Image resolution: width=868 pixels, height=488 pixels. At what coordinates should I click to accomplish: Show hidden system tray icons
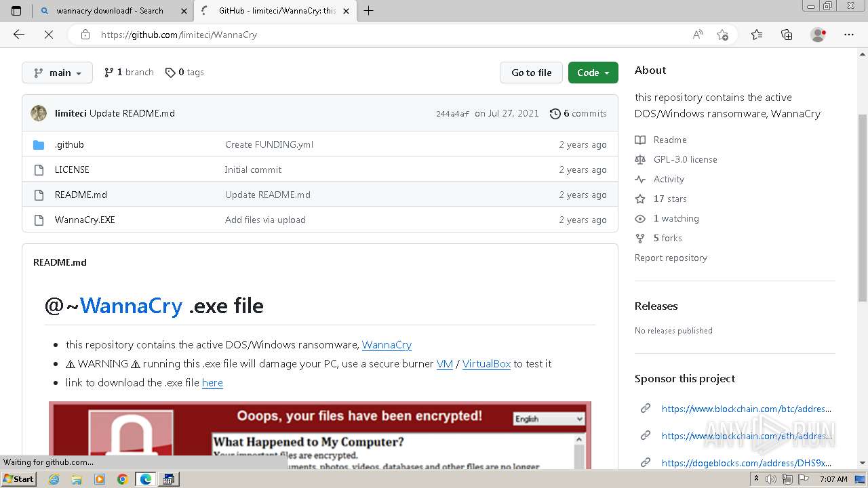(756, 479)
